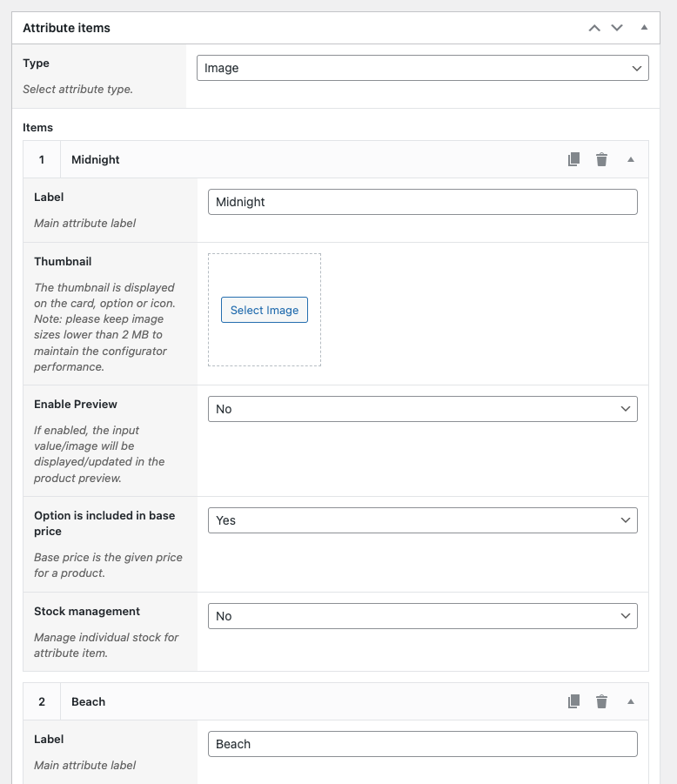Viewport: 677px width, 784px height.
Task: Delete the Midnight attribute item
Action: (x=601, y=159)
